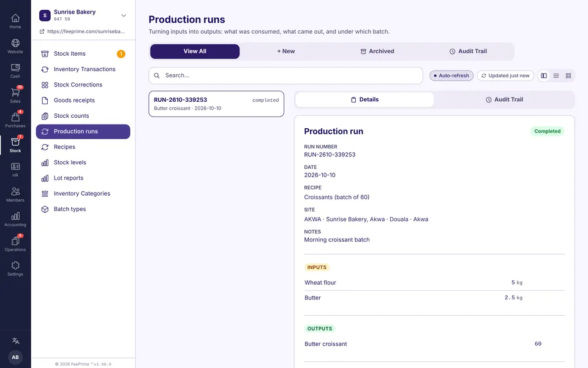Open Audit Trail tab in run panel
This screenshot has width=588, height=368.
pyautogui.click(x=504, y=99)
